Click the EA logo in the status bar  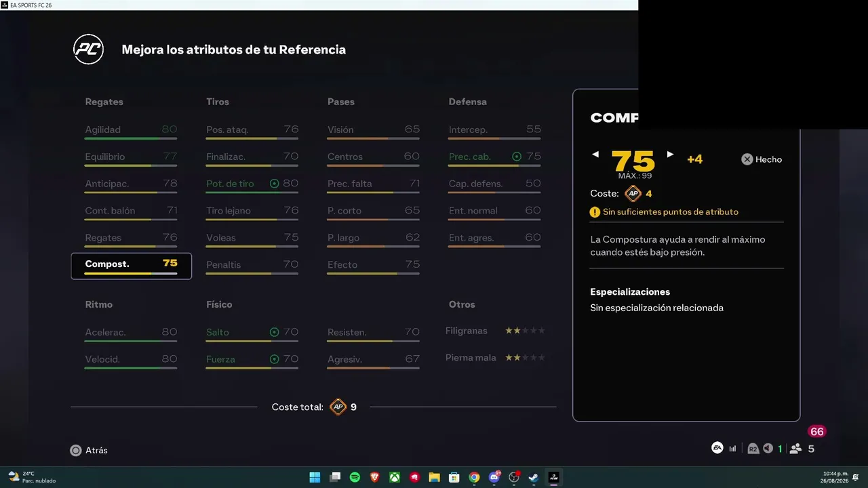(x=717, y=448)
